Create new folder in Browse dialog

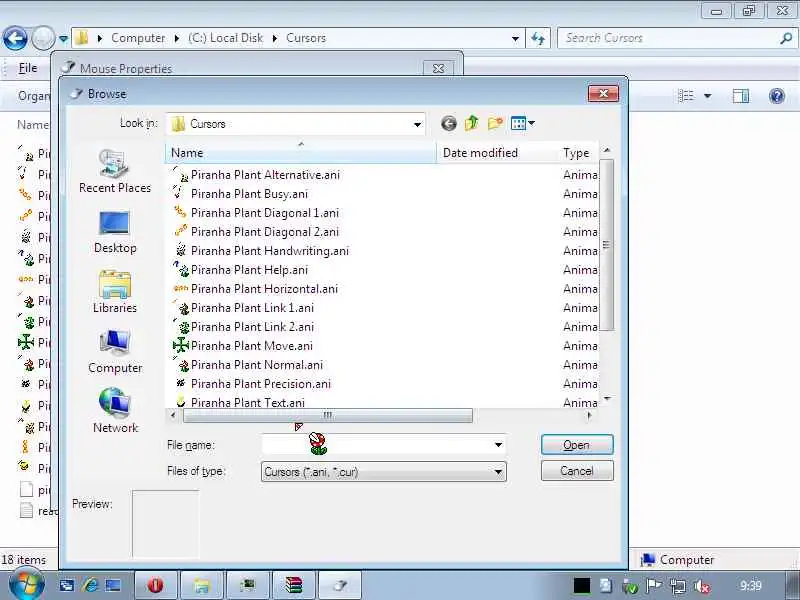495,123
